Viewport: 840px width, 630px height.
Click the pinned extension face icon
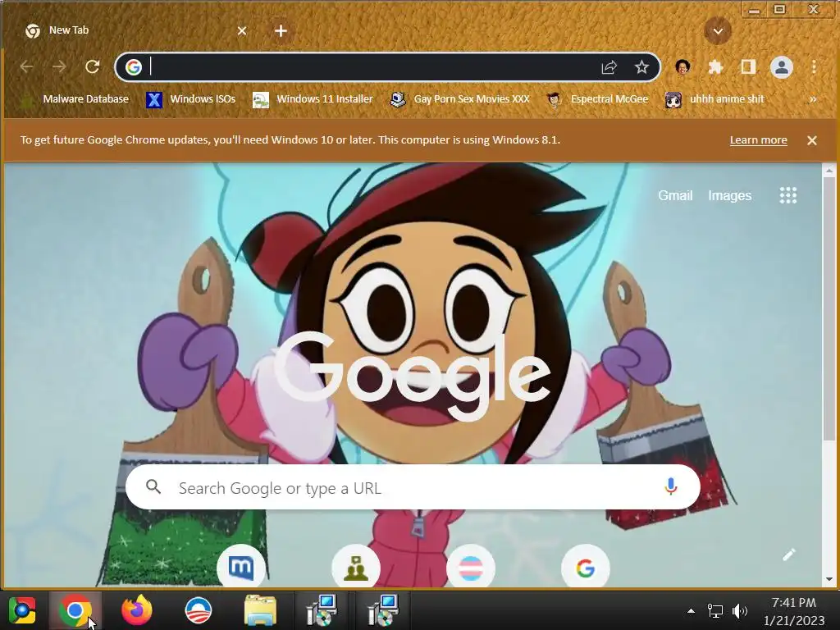[x=682, y=67]
